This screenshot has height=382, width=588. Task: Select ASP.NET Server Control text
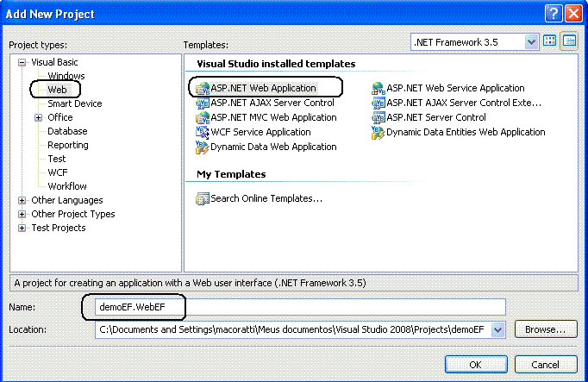[436, 118]
